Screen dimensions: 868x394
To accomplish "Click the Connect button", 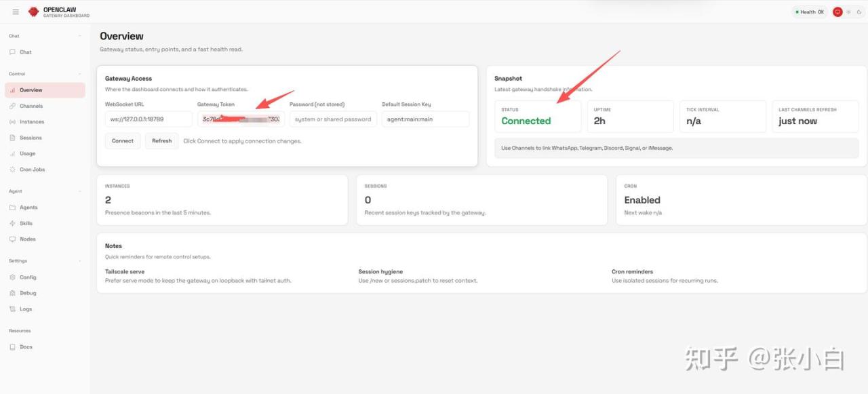I will pyautogui.click(x=123, y=141).
